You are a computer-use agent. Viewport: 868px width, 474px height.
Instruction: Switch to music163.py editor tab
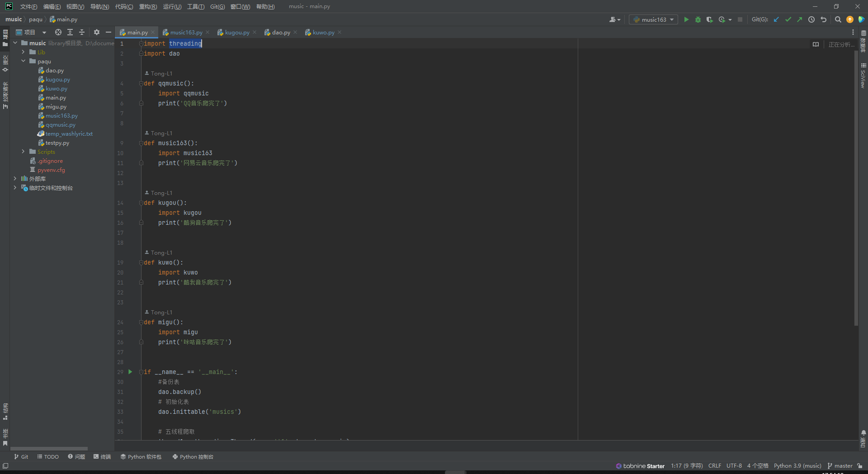pos(186,32)
